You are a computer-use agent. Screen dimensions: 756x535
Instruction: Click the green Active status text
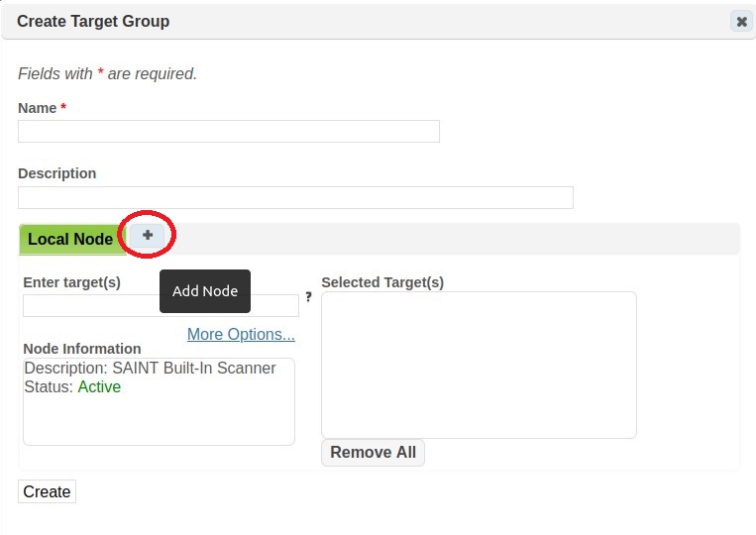(99, 387)
